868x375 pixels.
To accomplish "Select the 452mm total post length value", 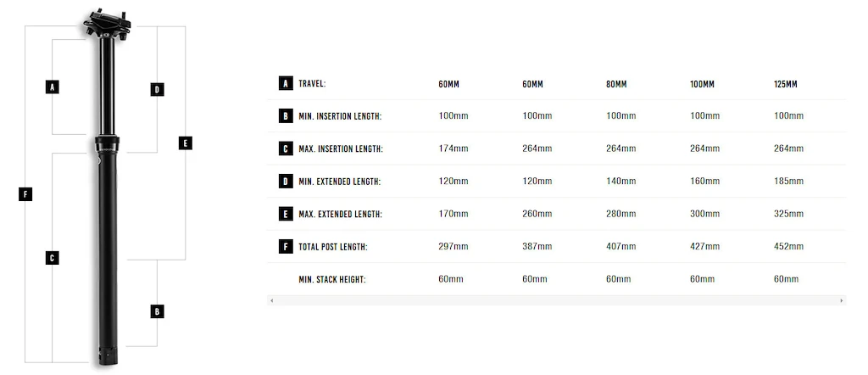I will [x=788, y=246].
